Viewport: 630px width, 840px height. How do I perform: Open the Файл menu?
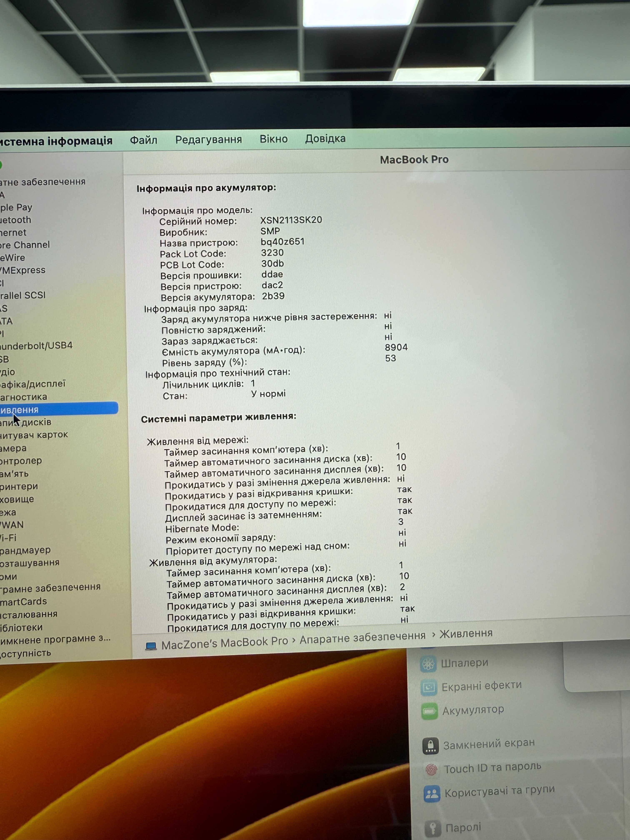tap(144, 140)
